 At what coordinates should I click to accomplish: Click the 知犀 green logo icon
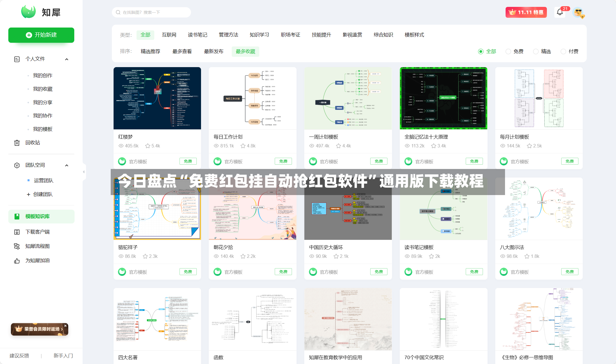pos(28,12)
